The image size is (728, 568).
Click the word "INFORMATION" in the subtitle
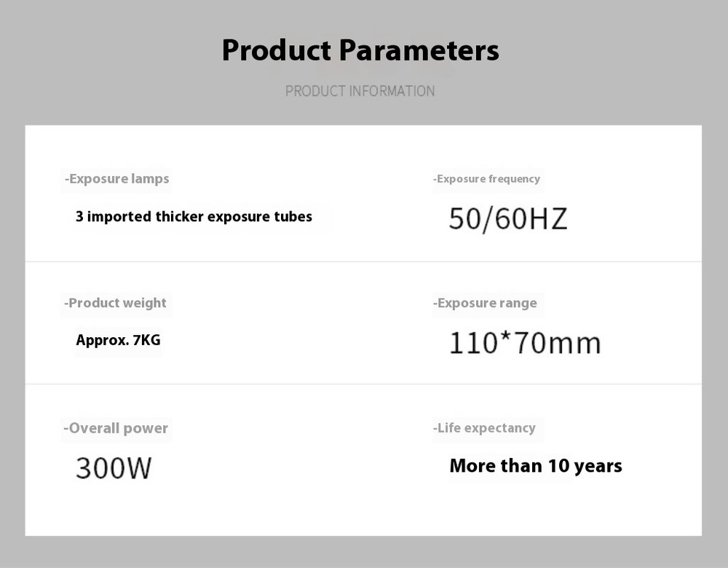coord(392,91)
